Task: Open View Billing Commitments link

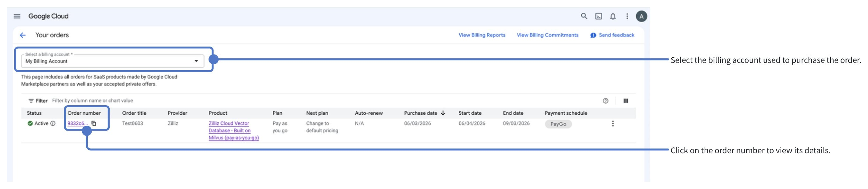Action: click(547, 35)
